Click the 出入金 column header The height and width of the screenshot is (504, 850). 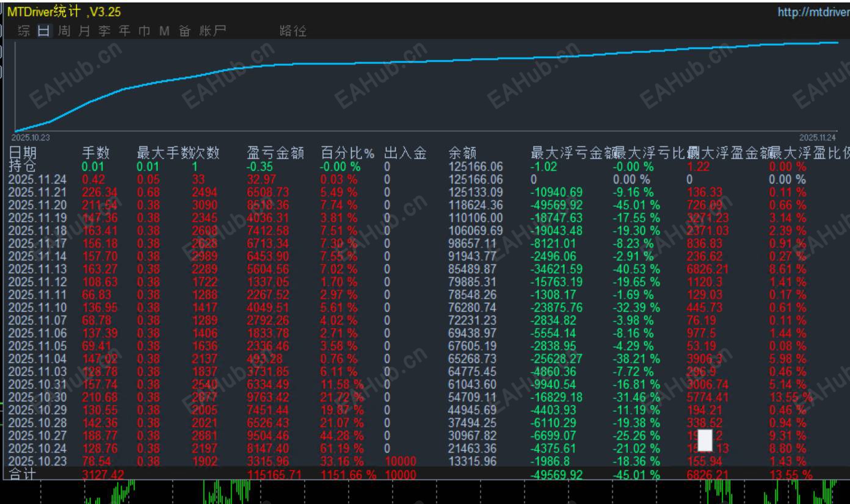405,153
